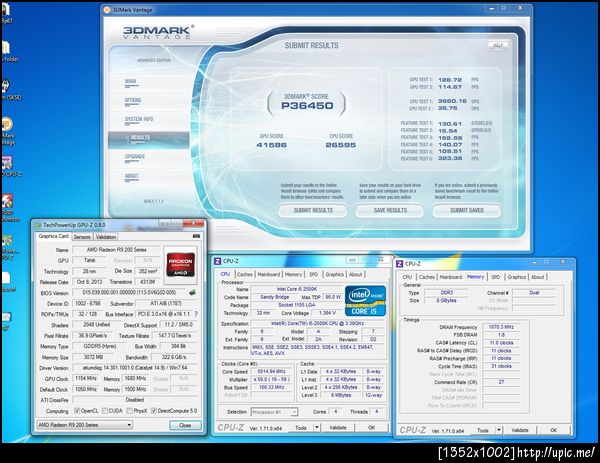The image size is (600, 463).
Task: Expand Tools dropdown arrow in Memory CPU-Z window
Action: (x=499, y=430)
